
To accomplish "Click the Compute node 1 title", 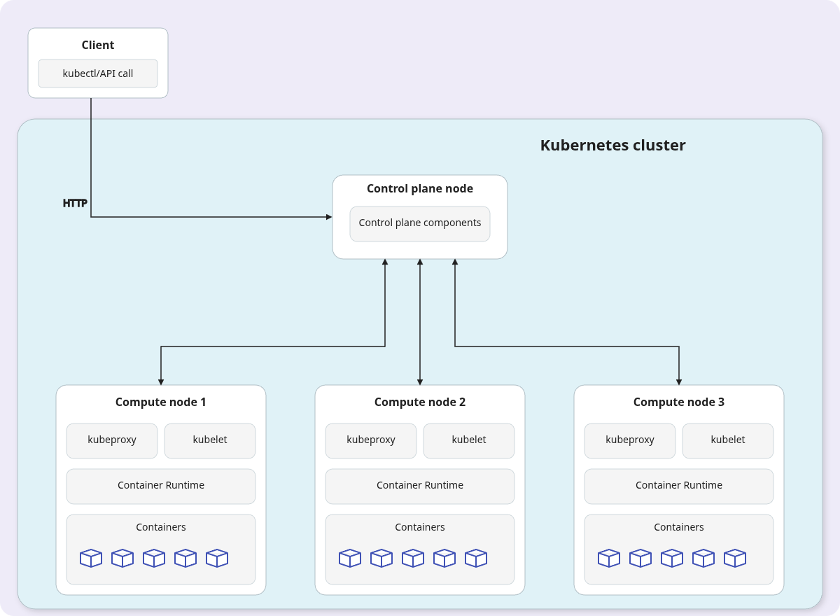I will 161,402.
